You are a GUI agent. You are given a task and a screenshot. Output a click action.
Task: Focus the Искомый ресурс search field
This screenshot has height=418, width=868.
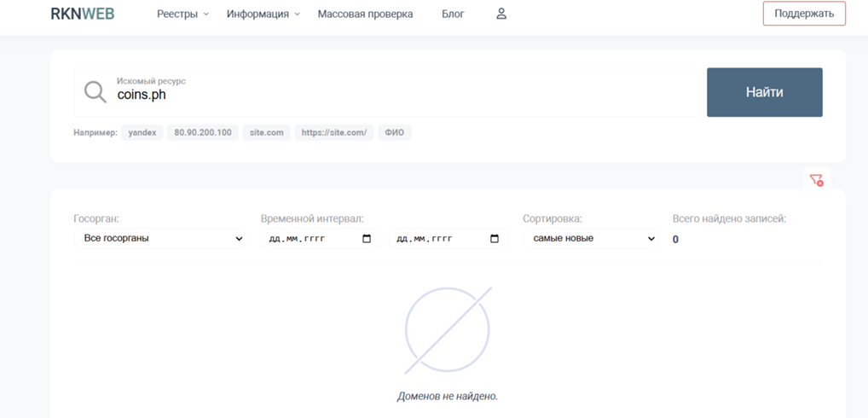point(386,92)
